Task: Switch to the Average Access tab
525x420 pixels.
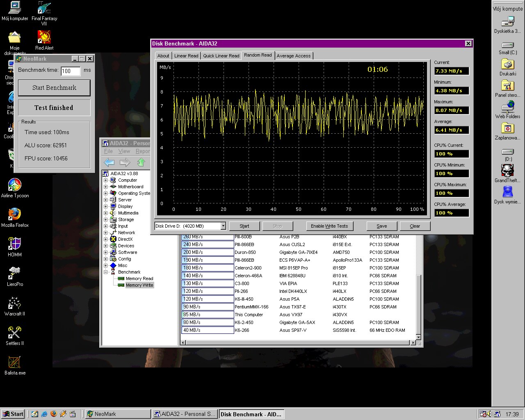Action: [x=294, y=56]
